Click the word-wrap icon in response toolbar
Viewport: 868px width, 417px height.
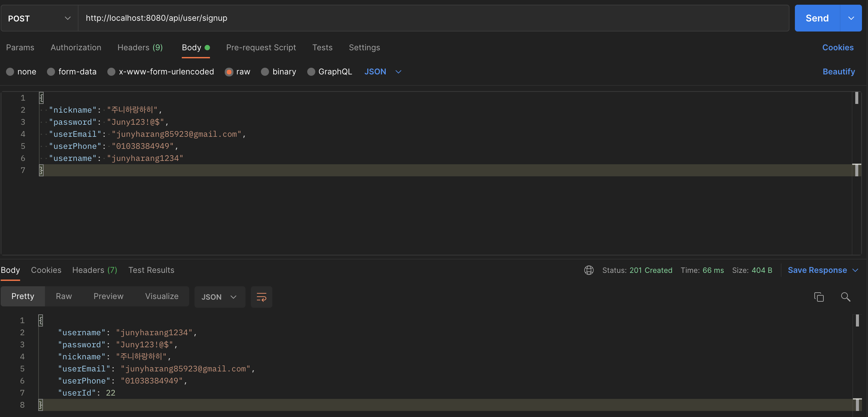[262, 297]
